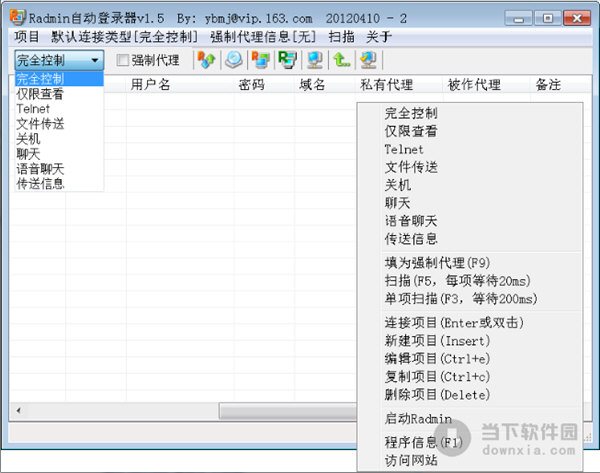Choose 文件传送 in the context menu
The height and width of the screenshot is (473, 600).
pyautogui.click(x=470, y=167)
